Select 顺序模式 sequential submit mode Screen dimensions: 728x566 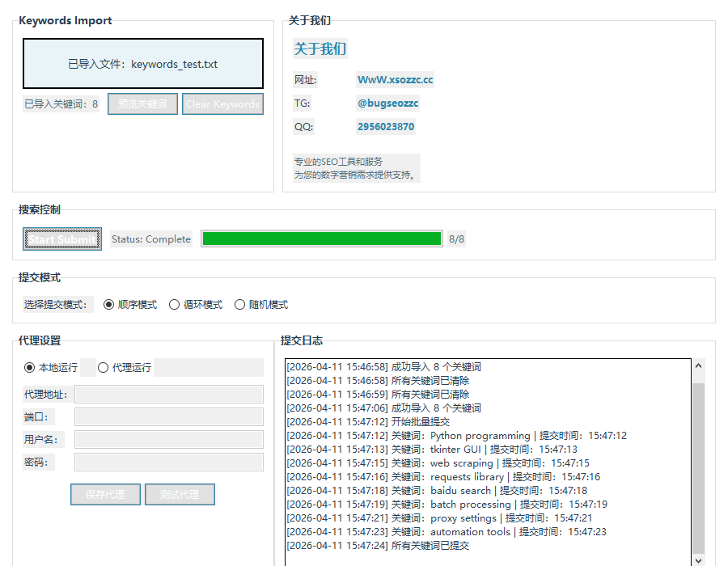109,305
